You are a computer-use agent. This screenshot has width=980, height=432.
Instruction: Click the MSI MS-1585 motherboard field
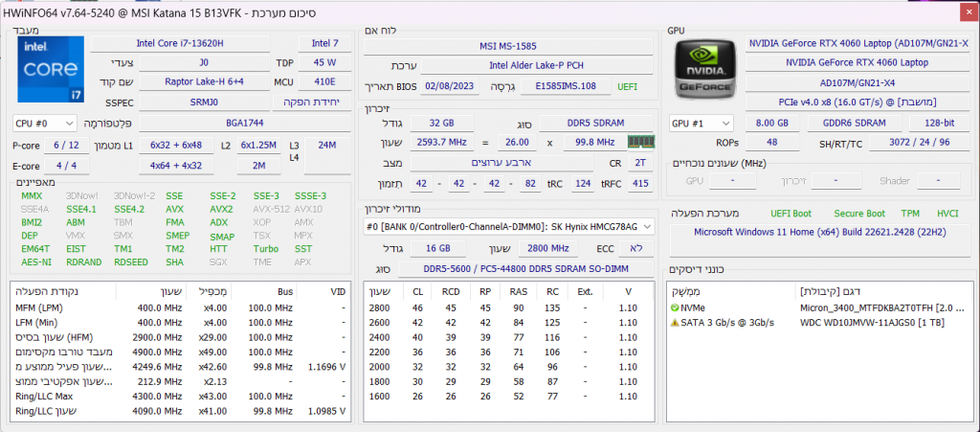click(x=508, y=46)
